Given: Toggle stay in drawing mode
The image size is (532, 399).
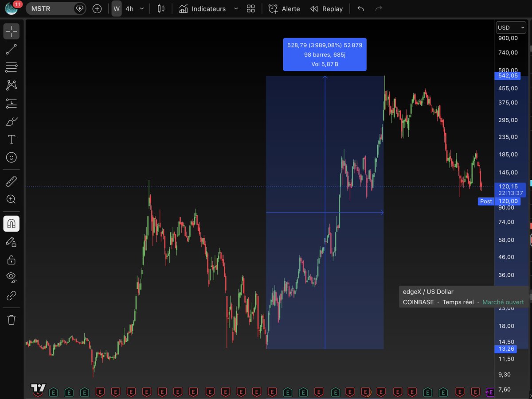Looking at the screenshot, I should coord(12,242).
